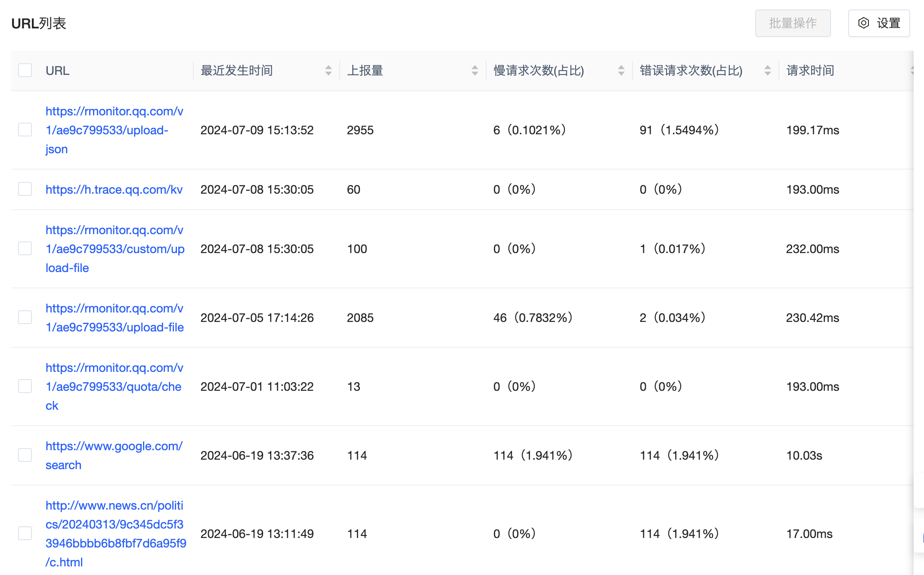Image resolution: width=924 pixels, height=575 pixels.
Task: Check the upload-json URL row checkbox
Action: point(25,130)
